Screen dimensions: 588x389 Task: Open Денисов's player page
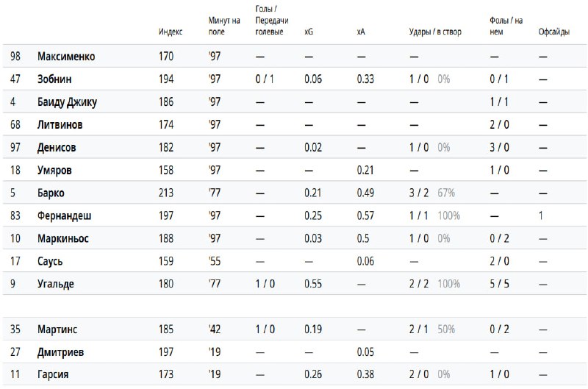point(57,147)
